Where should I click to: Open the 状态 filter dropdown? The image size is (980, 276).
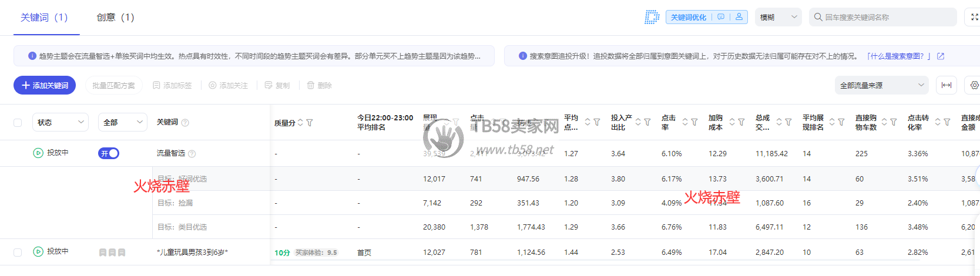pos(61,122)
